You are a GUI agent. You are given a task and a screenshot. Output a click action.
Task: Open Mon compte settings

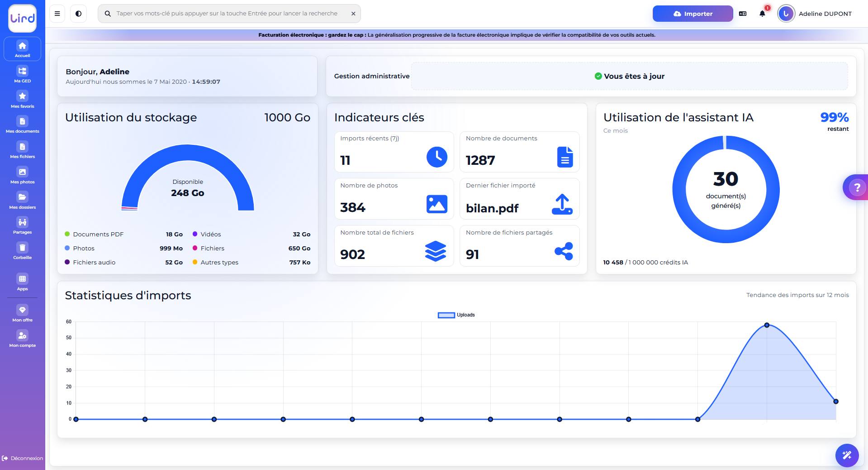22,339
